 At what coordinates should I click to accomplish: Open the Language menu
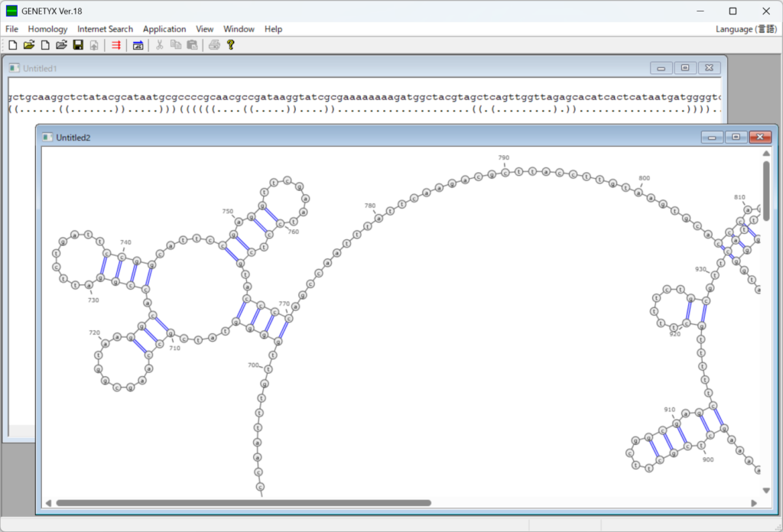(746, 29)
